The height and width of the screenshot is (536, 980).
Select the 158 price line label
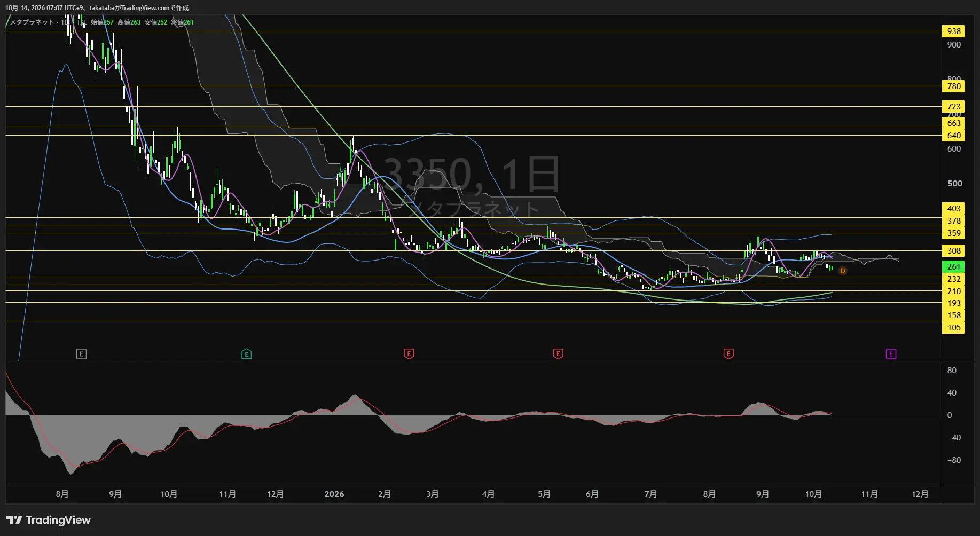[x=953, y=316]
